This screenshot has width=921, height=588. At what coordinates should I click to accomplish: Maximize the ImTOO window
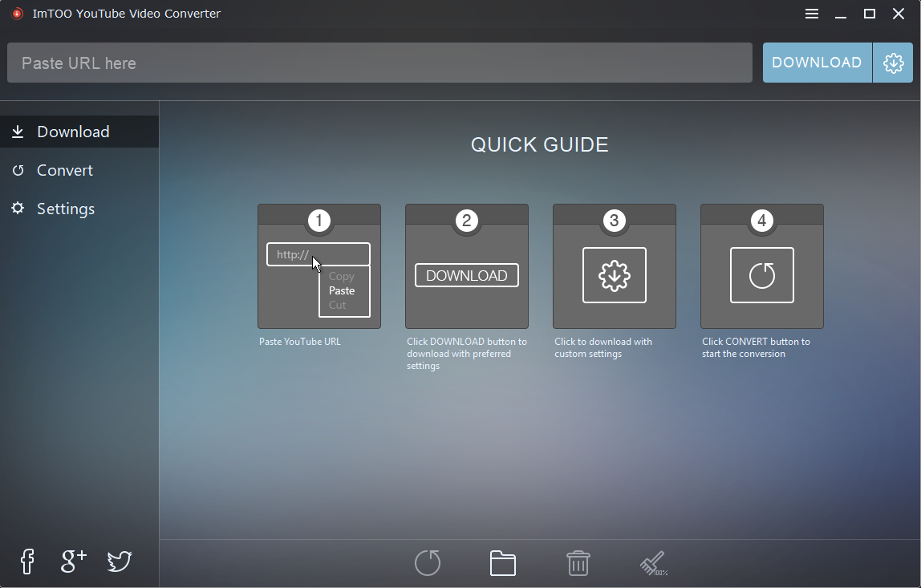[870, 14]
